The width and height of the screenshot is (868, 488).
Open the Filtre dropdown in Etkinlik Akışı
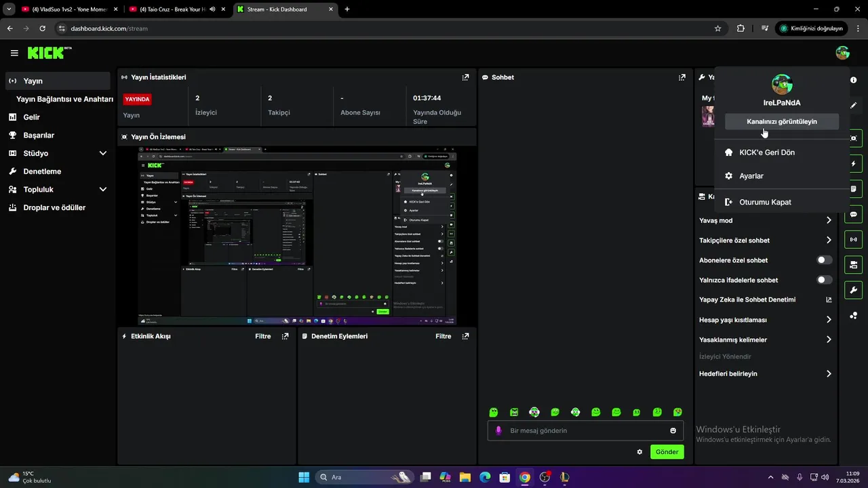(263, 336)
